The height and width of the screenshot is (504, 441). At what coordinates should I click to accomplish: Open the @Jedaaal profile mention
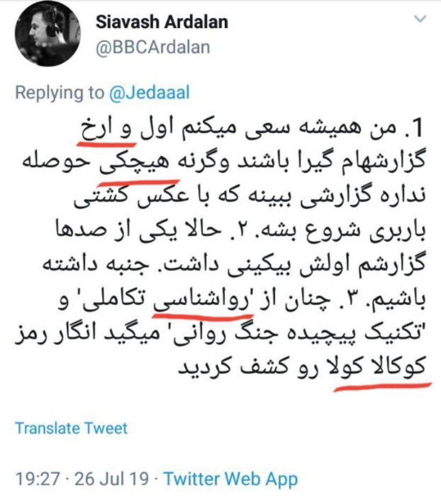click(149, 93)
